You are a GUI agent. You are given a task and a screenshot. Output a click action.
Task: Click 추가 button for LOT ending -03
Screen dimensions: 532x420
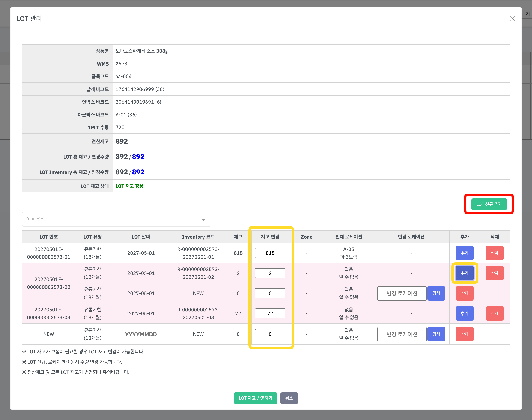[464, 313]
